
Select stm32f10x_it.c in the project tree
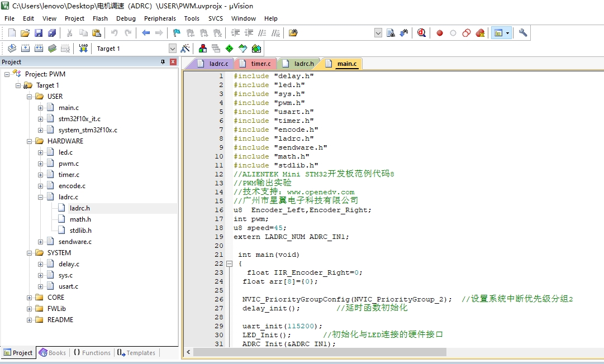click(79, 119)
